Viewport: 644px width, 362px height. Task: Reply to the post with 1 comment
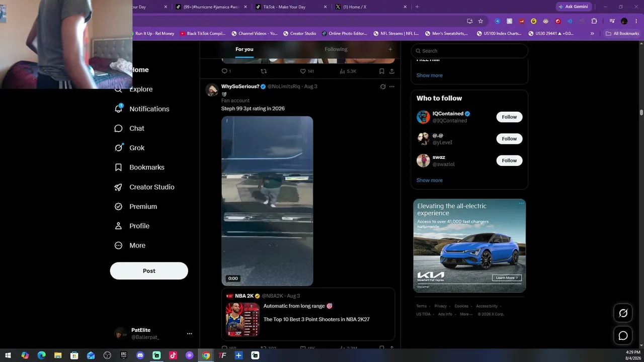tap(226, 71)
